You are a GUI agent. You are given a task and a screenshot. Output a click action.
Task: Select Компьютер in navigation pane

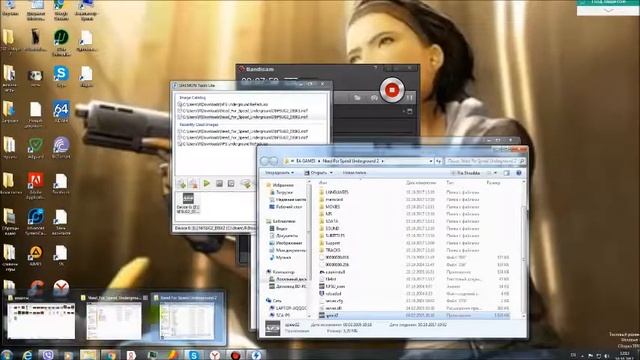(x=280, y=272)
